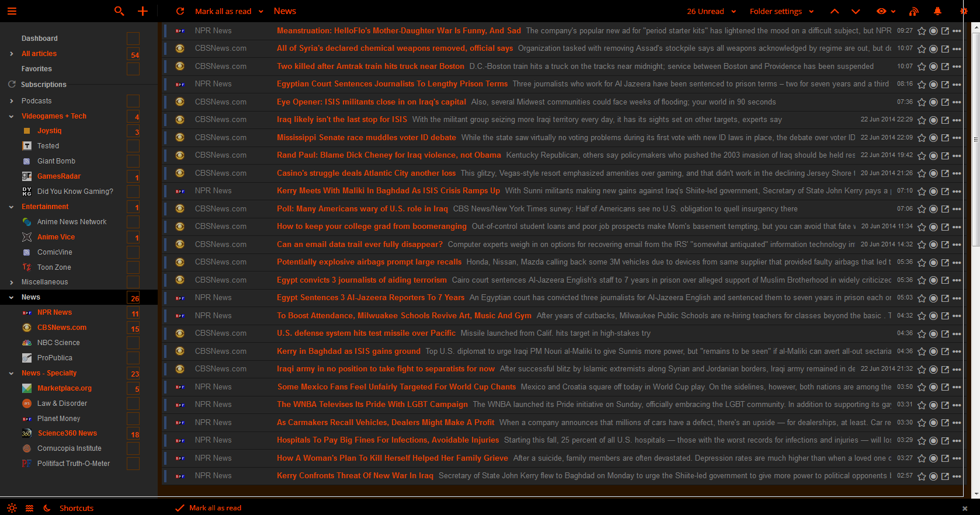Open more options for Meanstruation article
Screen dimensions: 980x515
click(957, 31)
